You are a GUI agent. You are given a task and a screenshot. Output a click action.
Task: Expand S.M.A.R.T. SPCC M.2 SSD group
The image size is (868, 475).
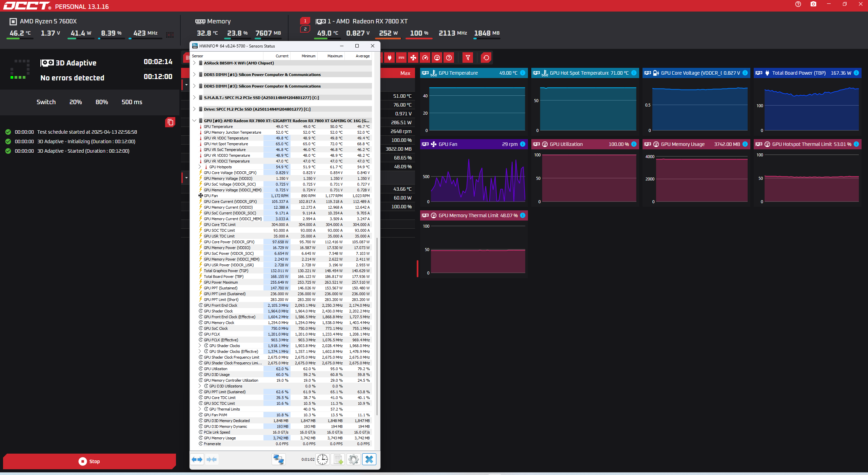coord(194,98)
